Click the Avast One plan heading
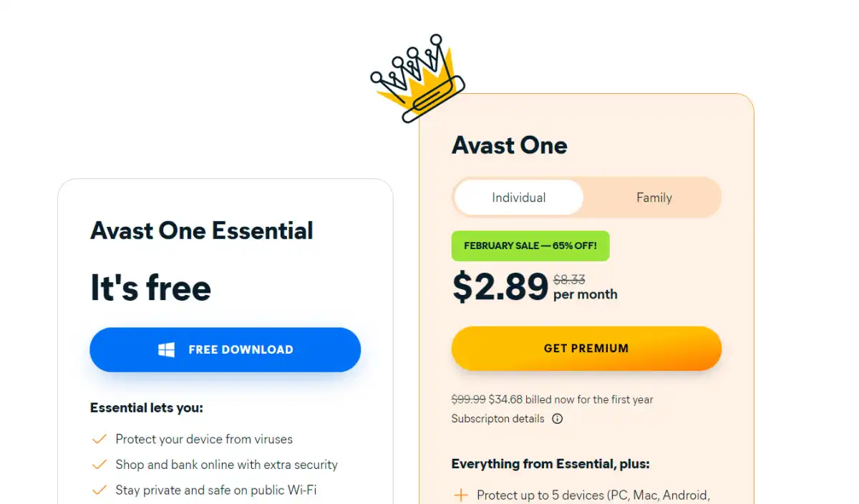The height and width of the screenshot is (504, 859). [x=510, y=145]
